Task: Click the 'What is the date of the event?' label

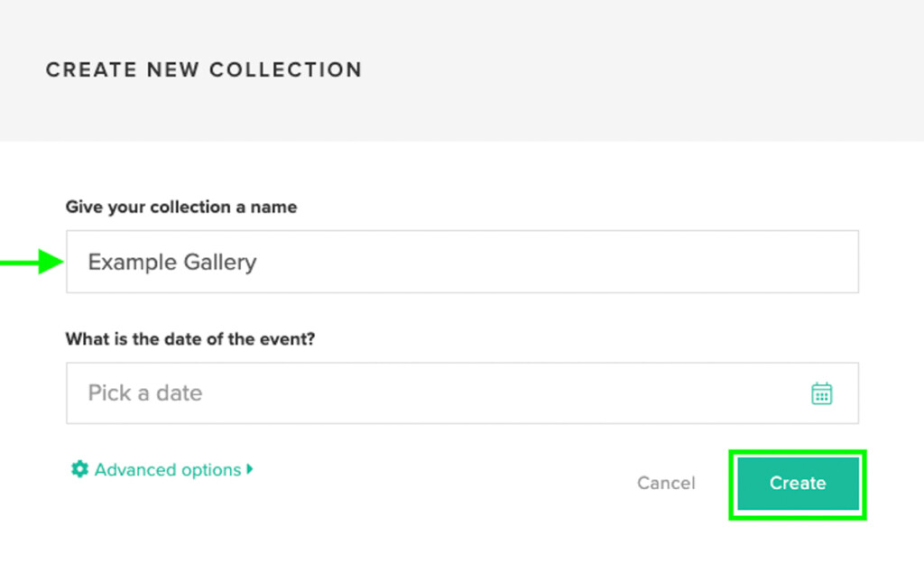Action: tap(190, 339)
